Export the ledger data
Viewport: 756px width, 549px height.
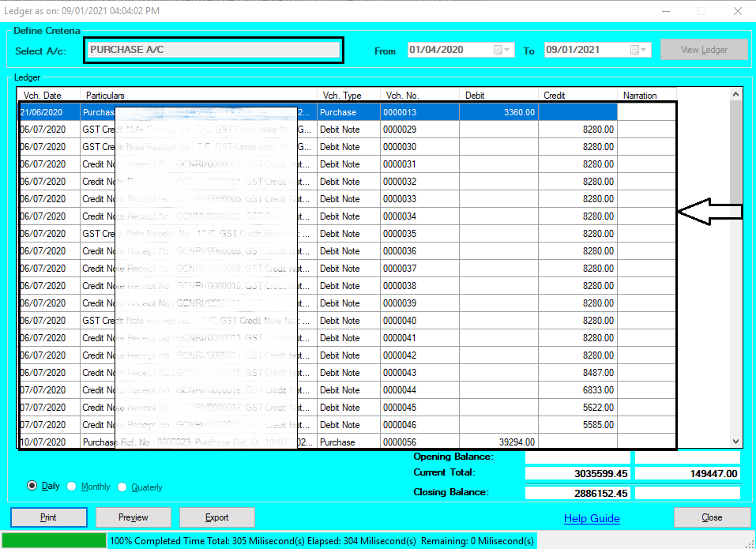(217, 517)
